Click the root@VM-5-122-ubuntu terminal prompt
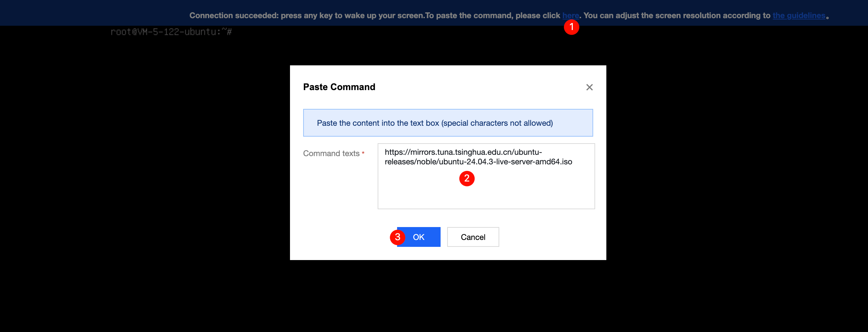Viewport: 868px width, 332px height. tap(171, 32)
